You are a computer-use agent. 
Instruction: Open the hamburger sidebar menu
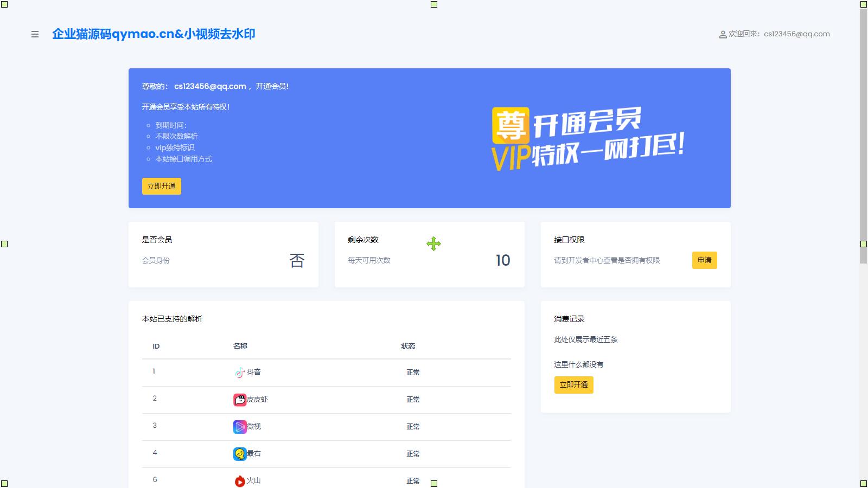[x=35, y=34]
